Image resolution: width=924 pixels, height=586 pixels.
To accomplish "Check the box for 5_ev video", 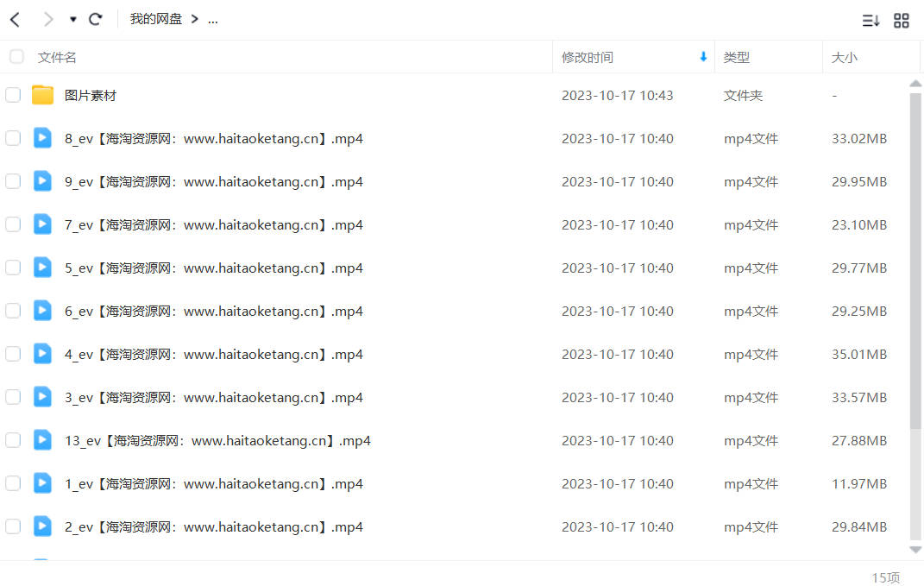I will coord(13,268).
